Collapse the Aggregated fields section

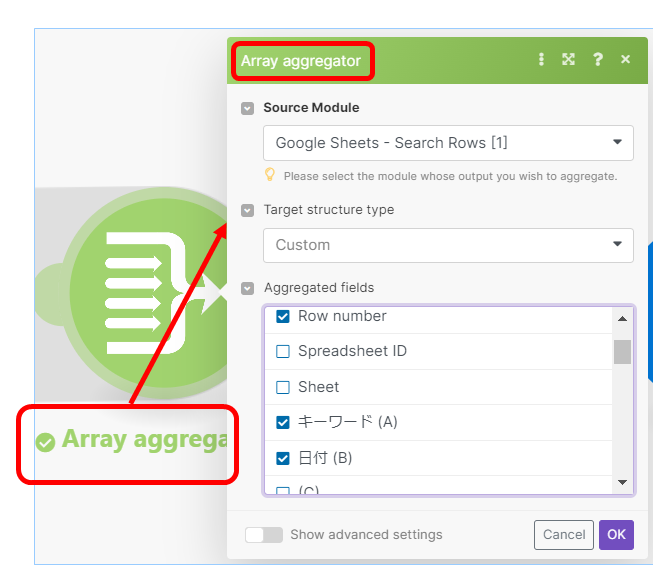point(247,288)
